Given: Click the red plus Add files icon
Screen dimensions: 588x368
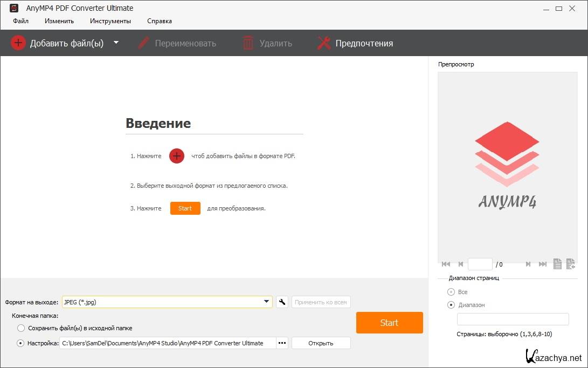Looking at the screenshot, I should click(18, 43).
